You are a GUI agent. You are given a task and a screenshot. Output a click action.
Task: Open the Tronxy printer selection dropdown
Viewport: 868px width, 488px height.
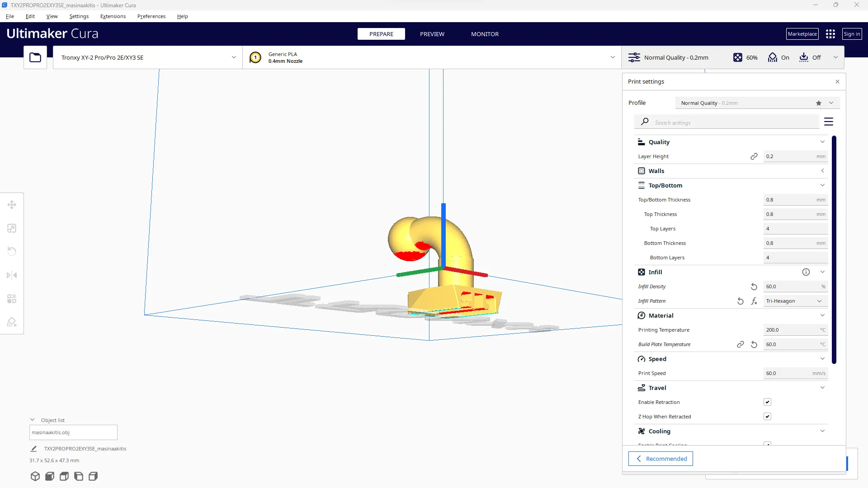(x=147, y=57)
